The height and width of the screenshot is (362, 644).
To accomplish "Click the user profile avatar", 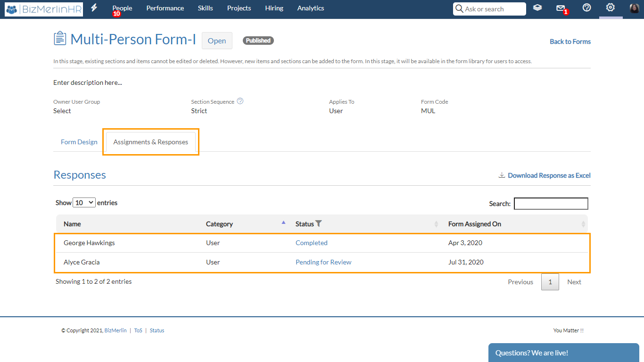I will click(x=635, y=8).
